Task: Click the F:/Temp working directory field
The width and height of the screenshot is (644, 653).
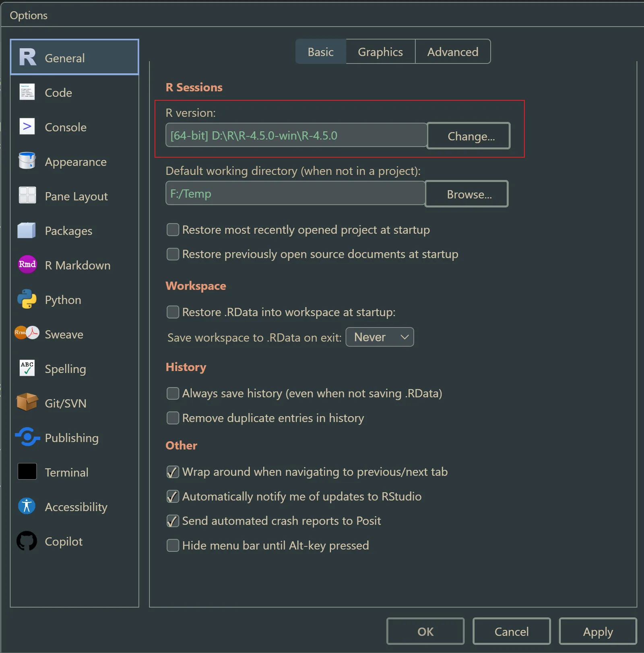Action: (295, 193)
